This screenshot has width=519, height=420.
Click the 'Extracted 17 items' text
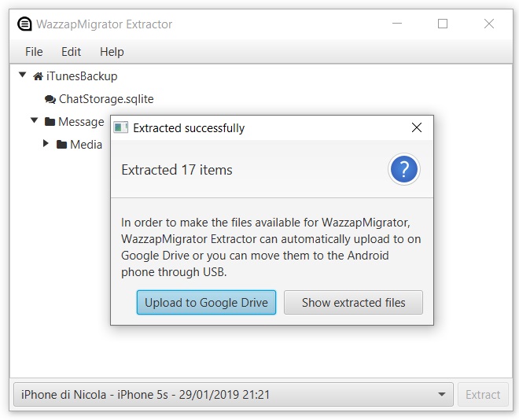177,170
